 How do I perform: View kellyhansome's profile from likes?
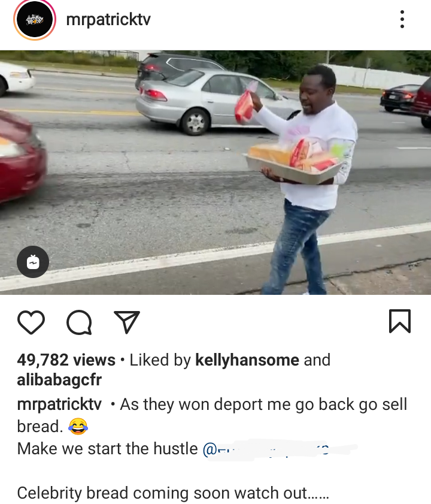tap(247, 360)
